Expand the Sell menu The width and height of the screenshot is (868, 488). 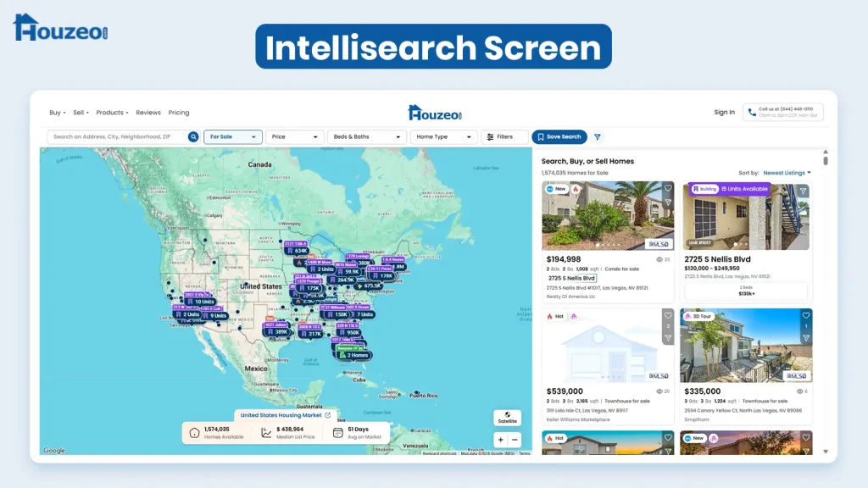coord(81,113)
